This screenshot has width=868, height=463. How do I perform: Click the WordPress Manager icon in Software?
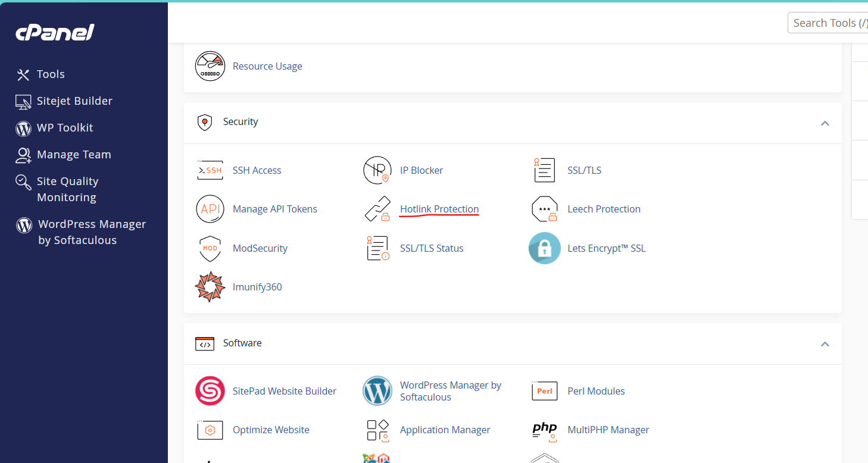(x=377, y=391)
